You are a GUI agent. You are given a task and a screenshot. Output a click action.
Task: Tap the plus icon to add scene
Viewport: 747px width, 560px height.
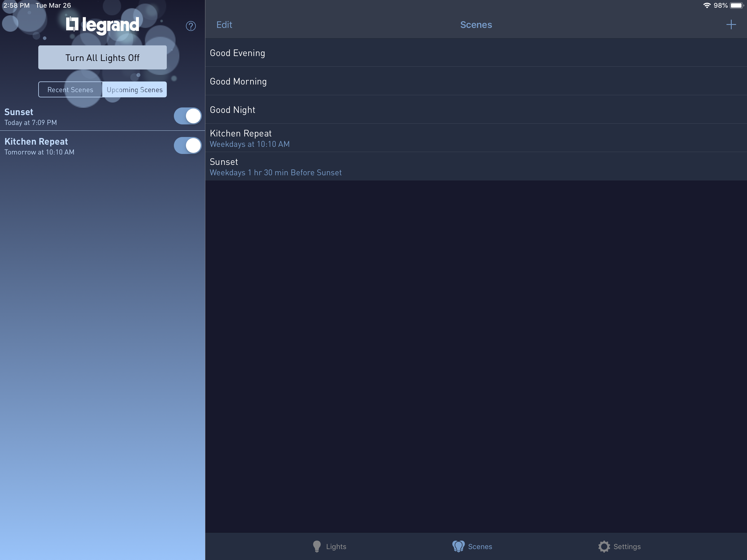(x=731, y=25)
